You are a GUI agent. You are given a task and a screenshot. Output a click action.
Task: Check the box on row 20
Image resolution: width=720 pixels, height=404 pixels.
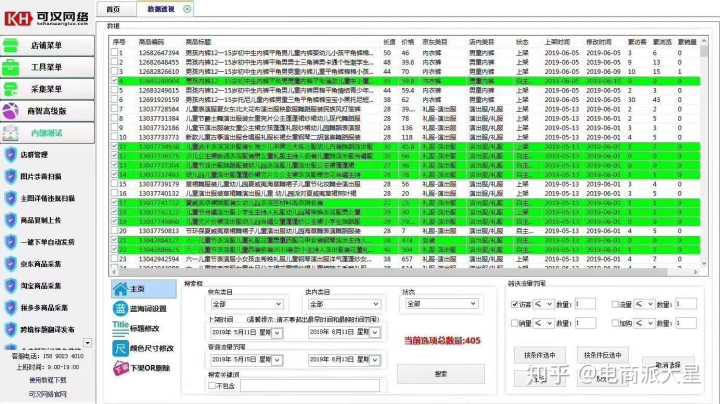tap(114, 231)
